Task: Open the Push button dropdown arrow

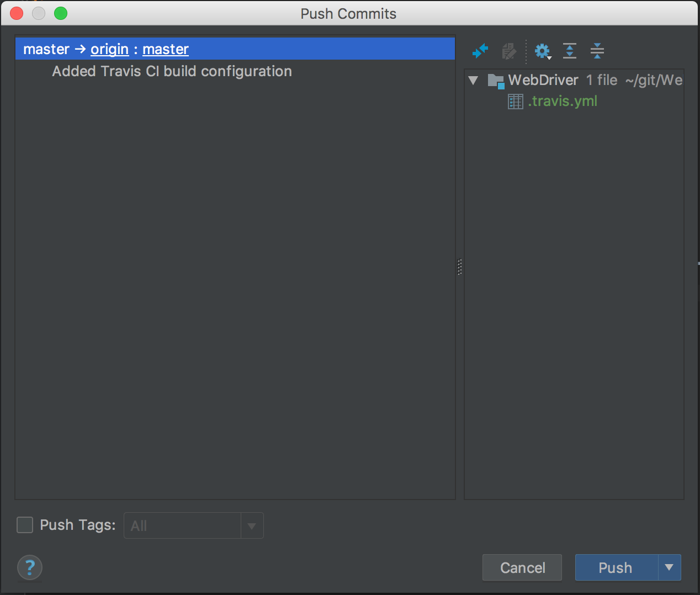Action: tap(669, 567)
